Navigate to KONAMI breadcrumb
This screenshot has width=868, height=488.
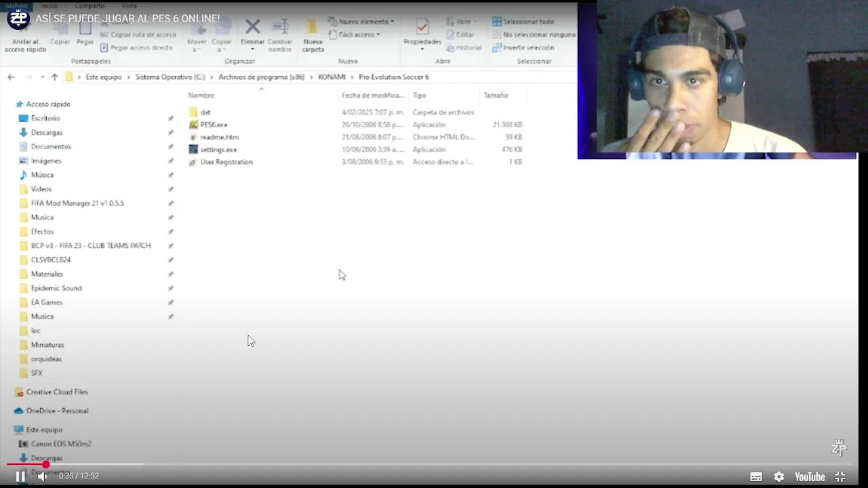click(332, 77)
